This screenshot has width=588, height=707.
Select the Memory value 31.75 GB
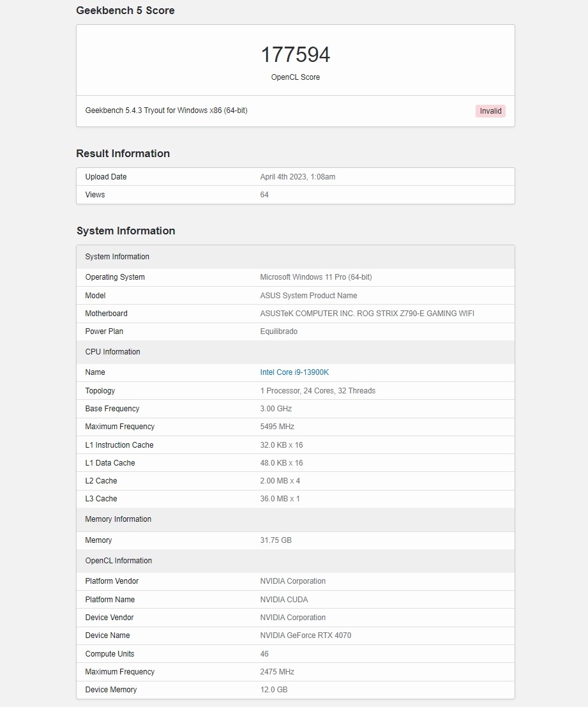(x=276, y=540)
